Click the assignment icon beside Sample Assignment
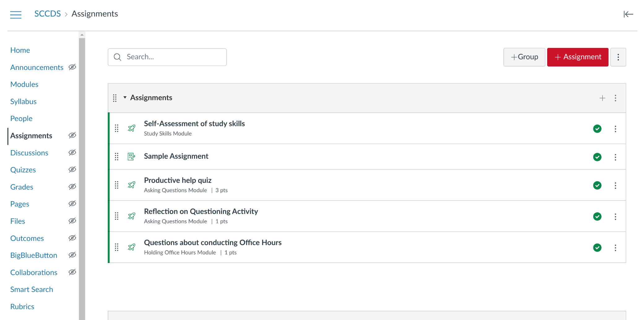644x320 pixels. pyautogui.click(x=132, y=157)
